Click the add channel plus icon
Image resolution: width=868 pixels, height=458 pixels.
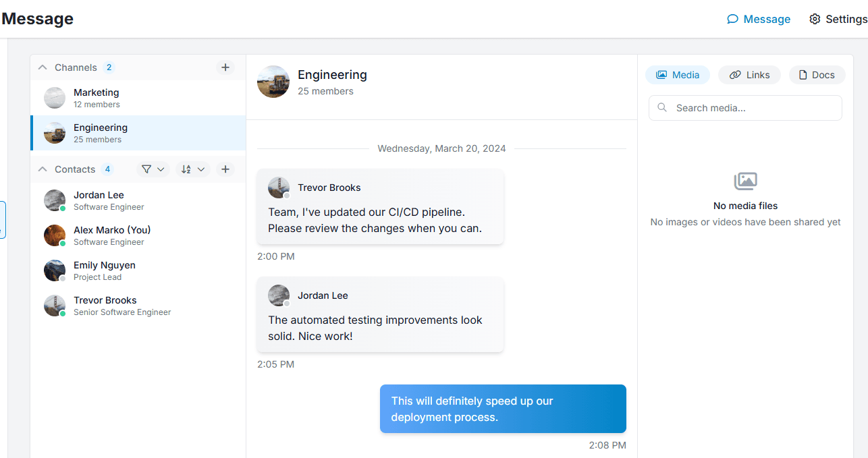[x=225, y=67]
